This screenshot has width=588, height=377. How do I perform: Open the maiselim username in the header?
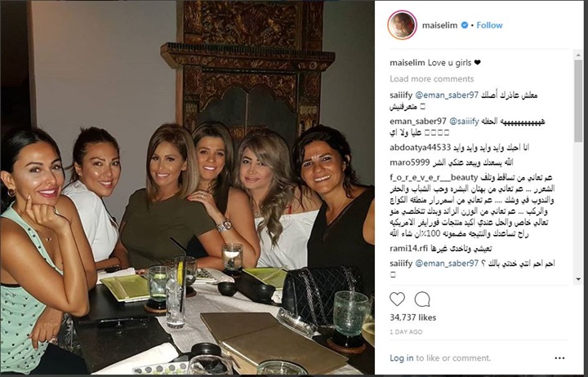(439, 25)
